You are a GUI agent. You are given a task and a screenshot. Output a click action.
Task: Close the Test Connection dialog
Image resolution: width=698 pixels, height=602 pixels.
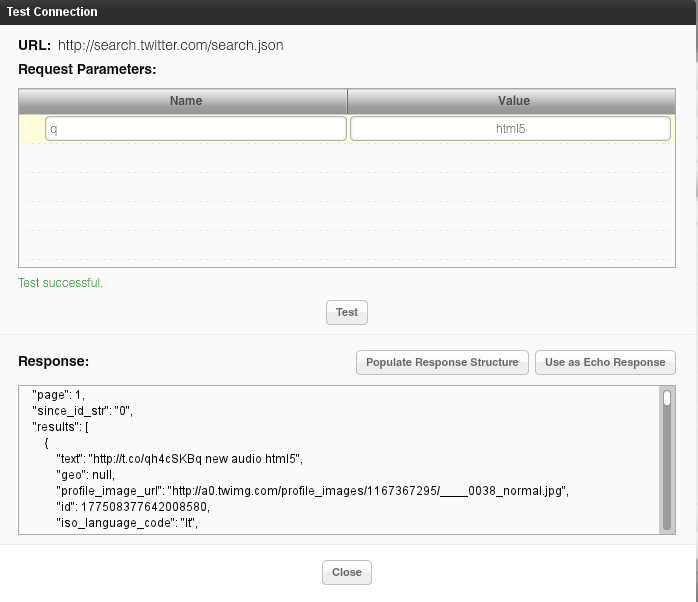347,572
